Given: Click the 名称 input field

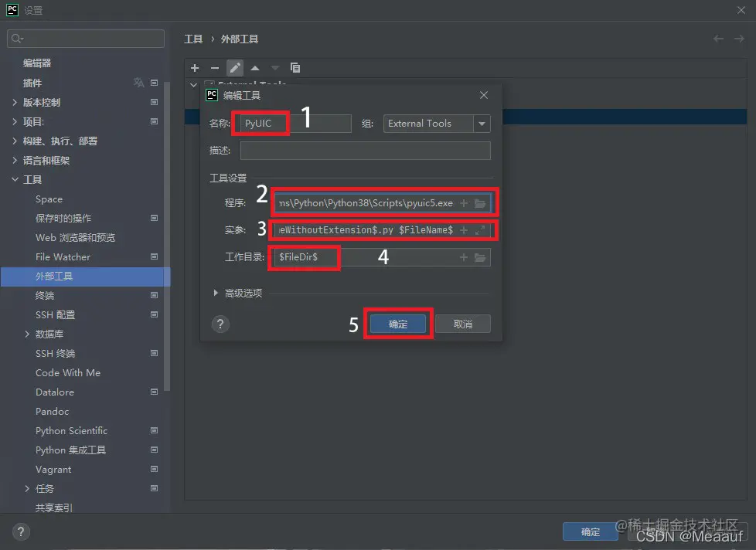Looking at the screenshot, I should (x=295, y=124).
